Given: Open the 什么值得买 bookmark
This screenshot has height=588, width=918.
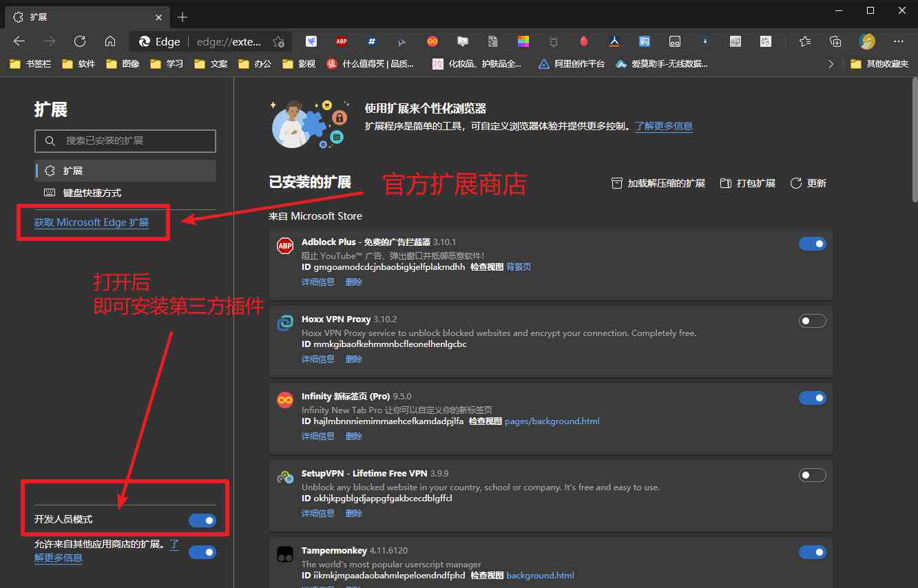Looking at the screenshot, I should pyautogui.click(x=371, y=63).
